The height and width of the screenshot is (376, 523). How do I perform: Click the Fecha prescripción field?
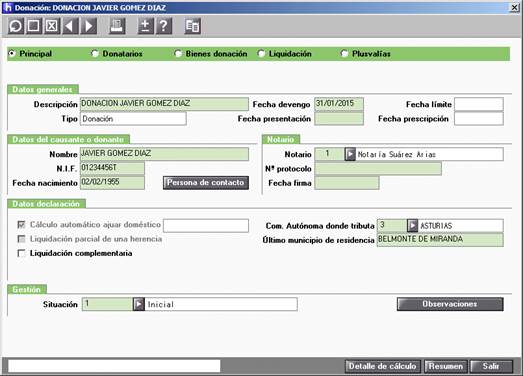point(479,119)
